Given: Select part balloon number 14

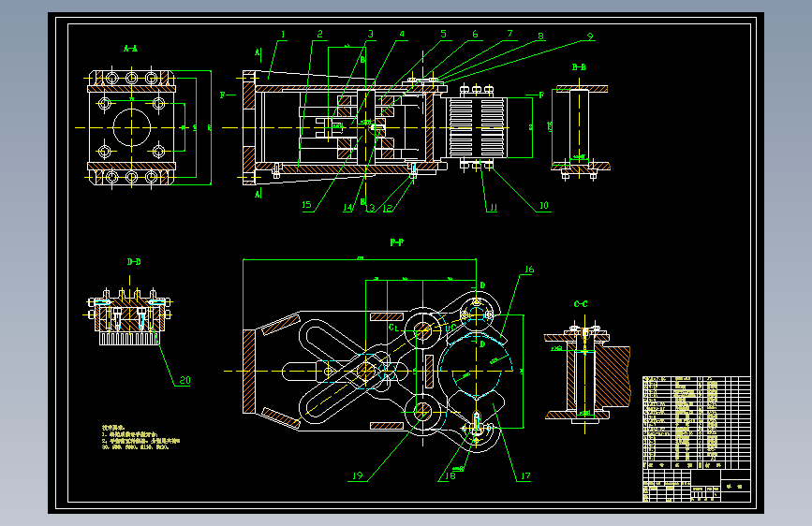Looking at the screenshot, I should point(347,208).
